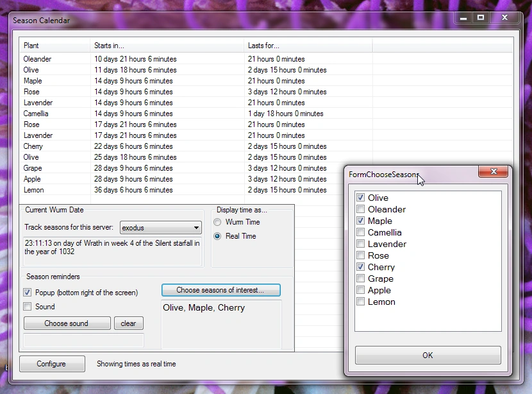The height and width of the screenshot is (394, 532).
Task: Click the empty sound file path field
Action: pos(83,340)
